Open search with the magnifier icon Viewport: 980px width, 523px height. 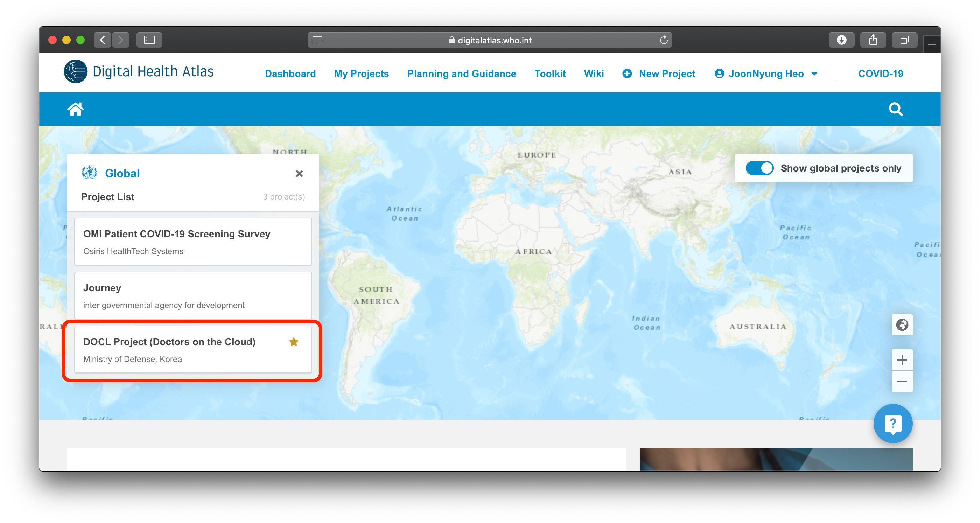click(895, 109)
